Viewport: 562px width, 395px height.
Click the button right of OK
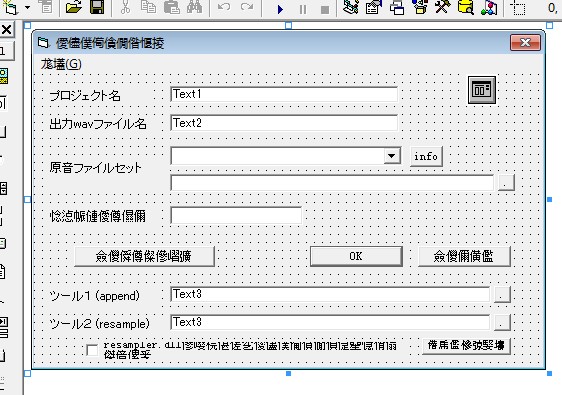click(464, 256)
